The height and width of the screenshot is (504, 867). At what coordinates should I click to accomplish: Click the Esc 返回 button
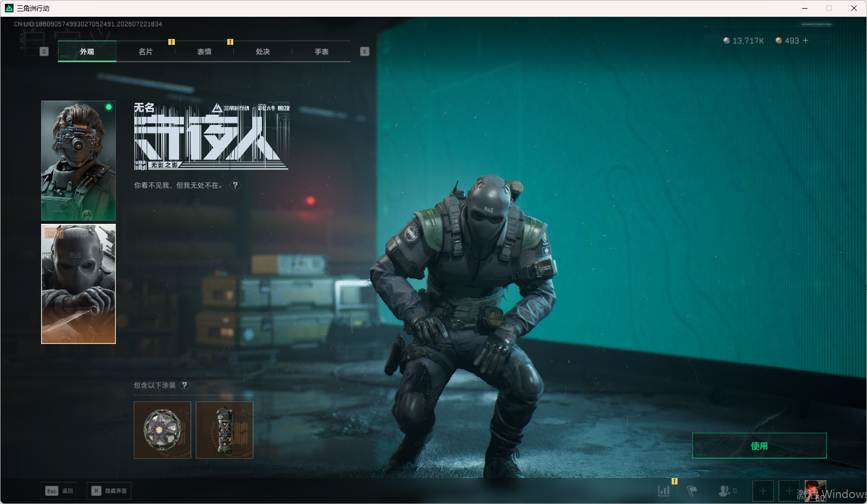59,490
